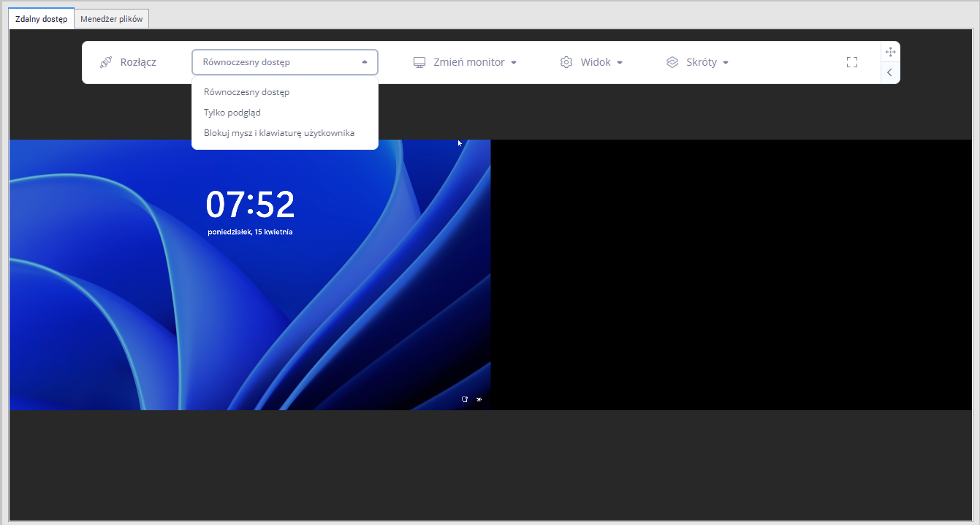The height and width of the screenshot is (525, 980).
Task: Click the Rozłącz plug icon
Action: tap(106, 62)
